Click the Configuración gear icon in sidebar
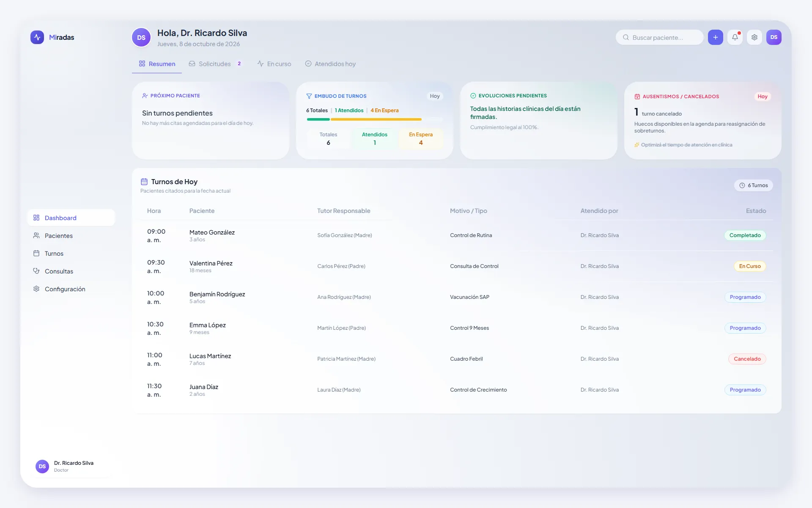The height and width of the screenshot is (508, 812). [36, 289]
